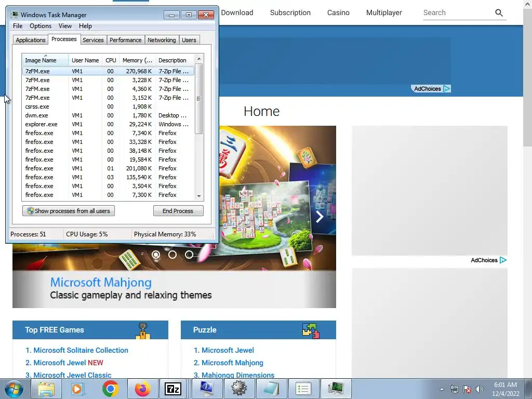The width and height of the screenshot is (532, 399).
Task: Open the Casino nav link
Action: click(338, 12)
